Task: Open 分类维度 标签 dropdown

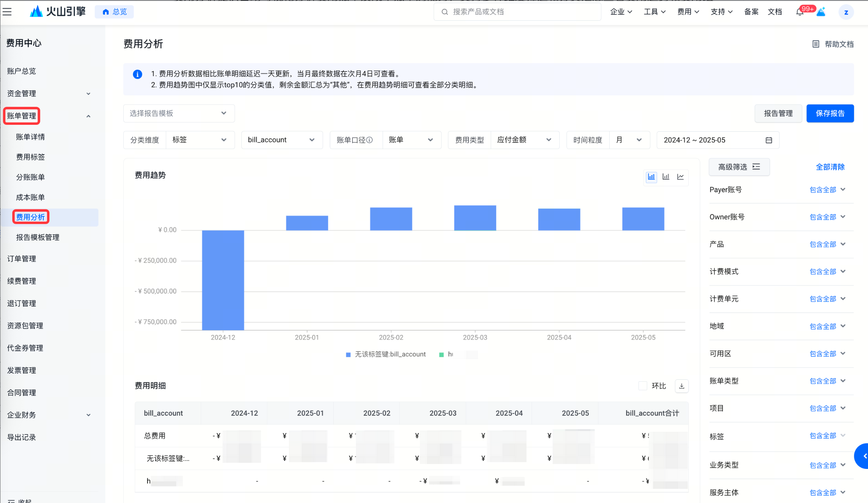Action: pos(200,140)
